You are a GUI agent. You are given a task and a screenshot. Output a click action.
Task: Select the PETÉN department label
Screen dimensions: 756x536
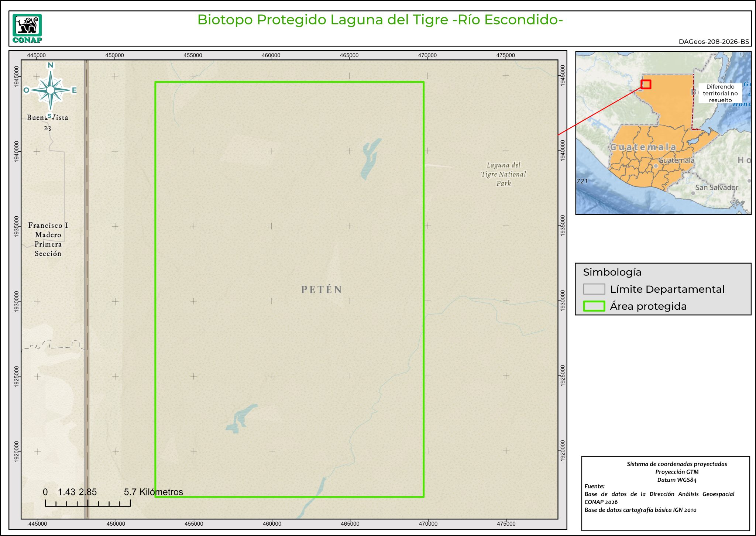321,290
